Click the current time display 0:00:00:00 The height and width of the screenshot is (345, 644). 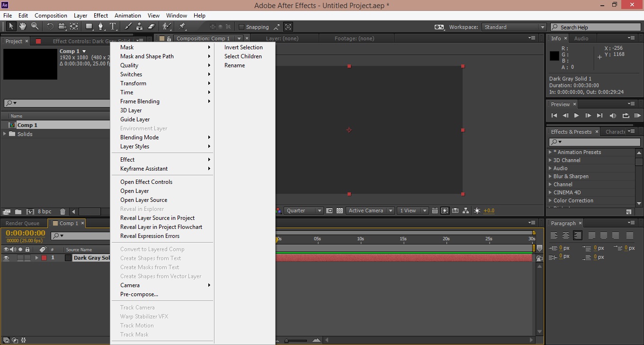click(x=26, y=233)
